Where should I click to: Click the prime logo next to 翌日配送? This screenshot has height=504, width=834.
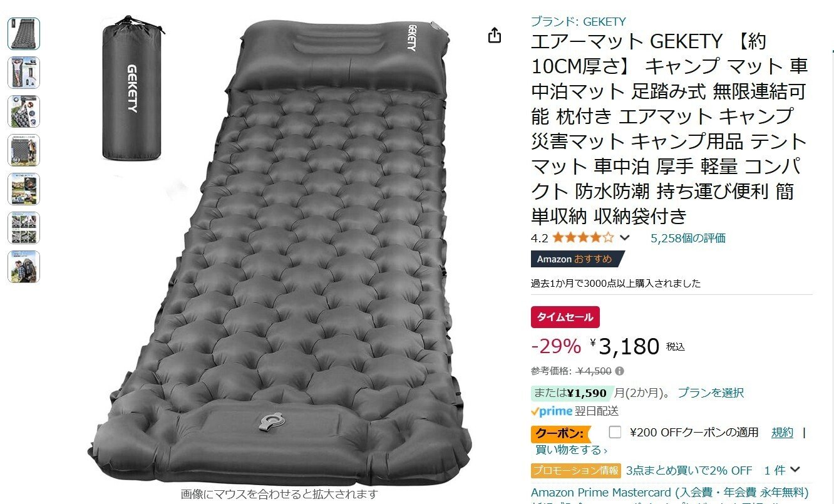[x=552, y=411]
